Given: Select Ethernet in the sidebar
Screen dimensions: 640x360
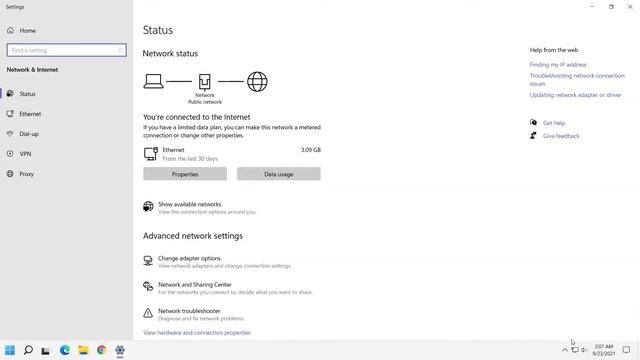Looking at the screenshot, I should (30, 114).
